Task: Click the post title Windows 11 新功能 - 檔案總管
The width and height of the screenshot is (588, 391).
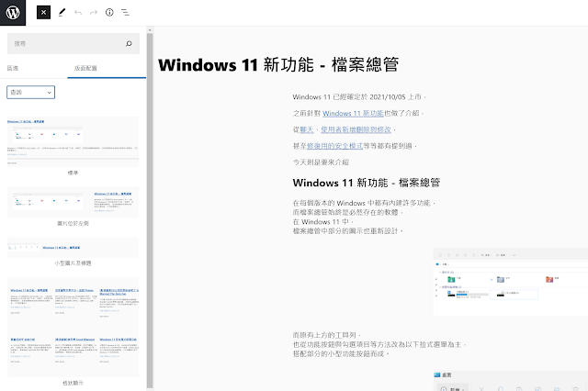Action: [278, 65]
